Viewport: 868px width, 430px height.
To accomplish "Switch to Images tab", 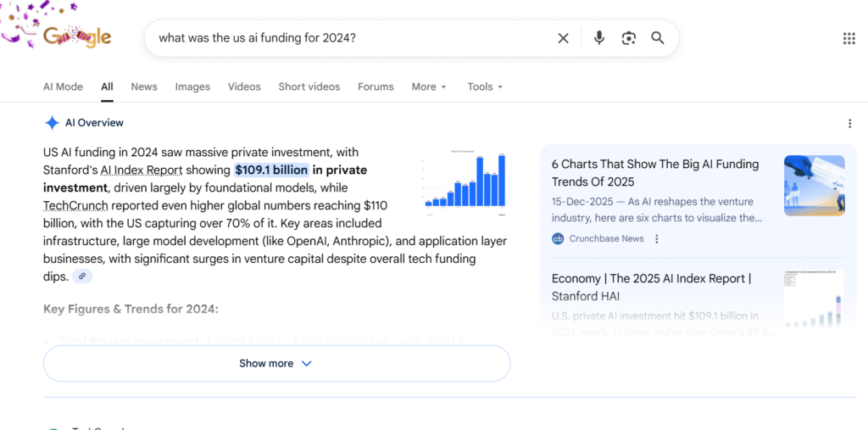I will (x=192, y=87).
